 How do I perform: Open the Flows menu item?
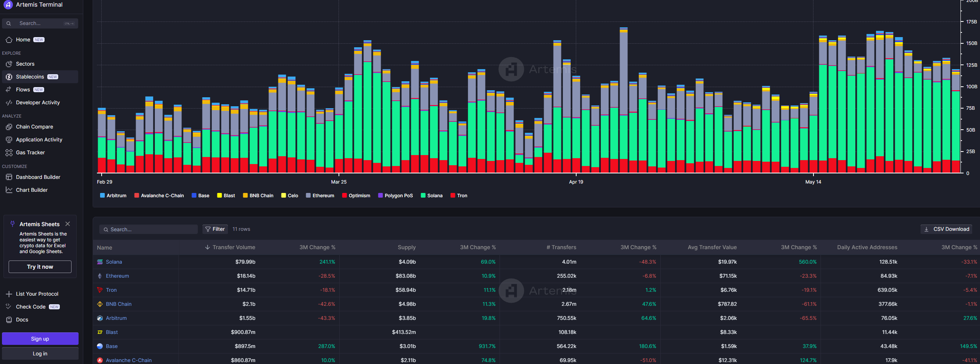click(23, 90)
